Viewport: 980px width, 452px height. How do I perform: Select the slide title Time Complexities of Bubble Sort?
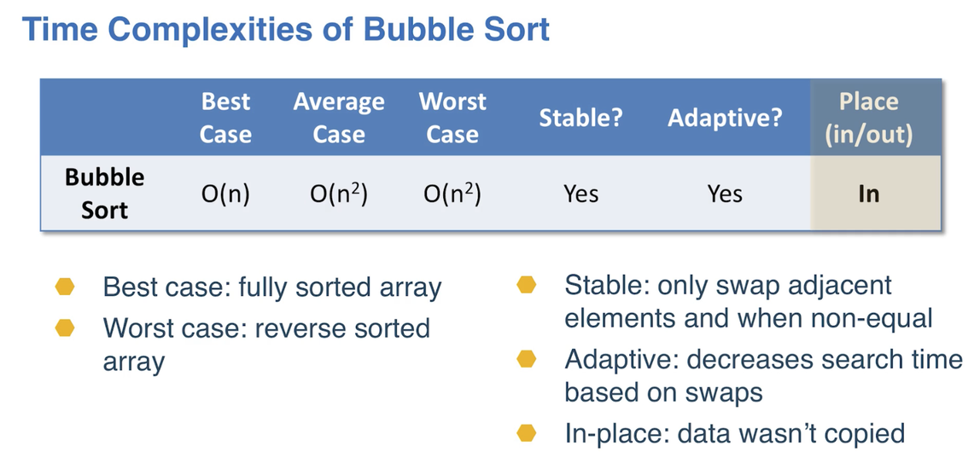(x=286, y=29)
